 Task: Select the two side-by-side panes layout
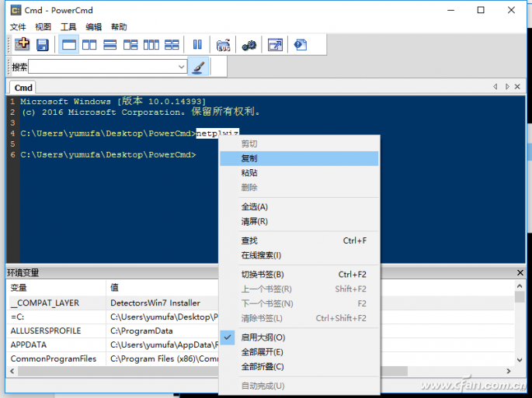point(89,45)
